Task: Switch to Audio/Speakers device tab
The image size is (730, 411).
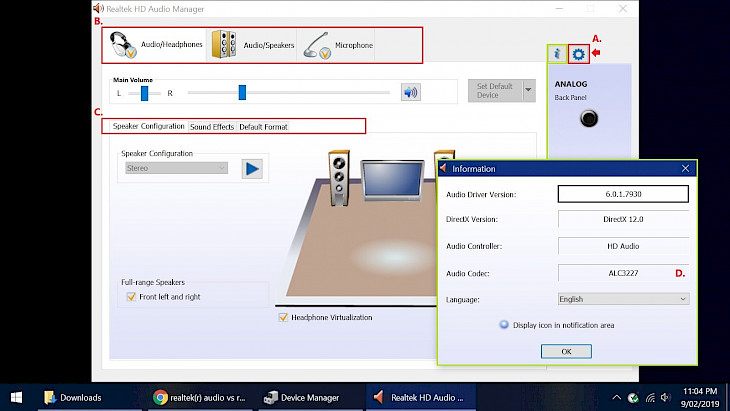Action: click(x=252, y=45)
